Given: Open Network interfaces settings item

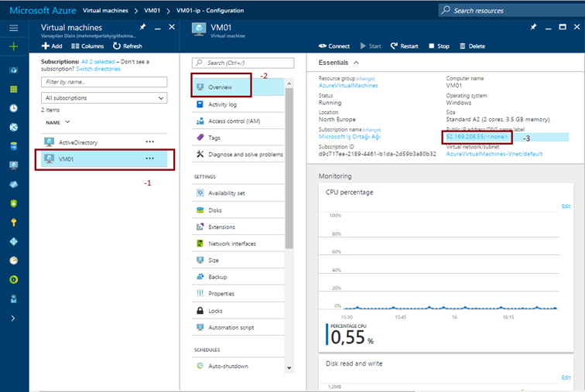Looking at the screenshot, I should click(238, 244).
